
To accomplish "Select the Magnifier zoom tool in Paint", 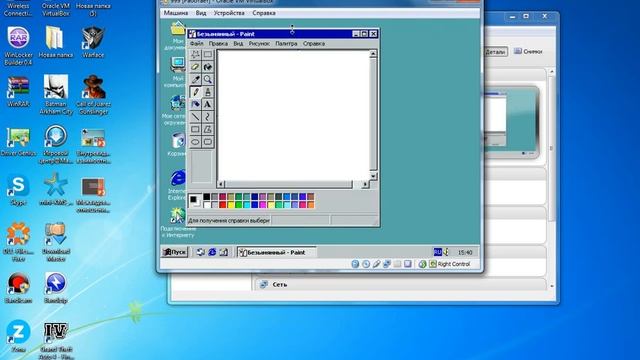I will coord(208,79).
